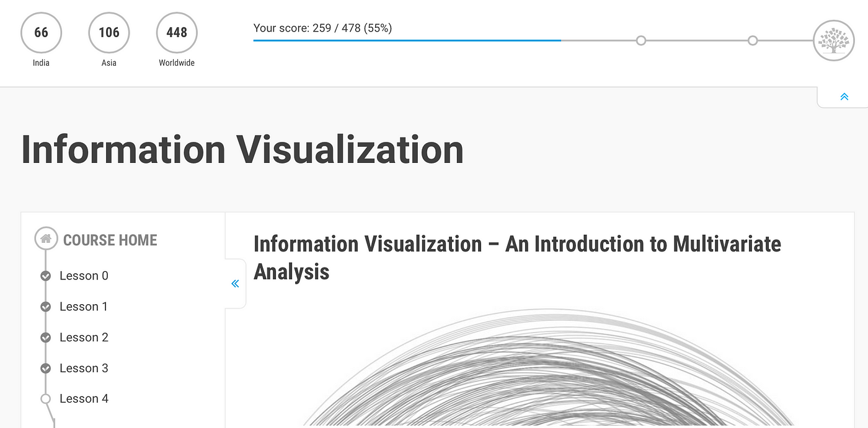This screenshot has height=428, width=868.
Task: Click the Worldwide rank circle showing 448
Action: coord(177,32)
